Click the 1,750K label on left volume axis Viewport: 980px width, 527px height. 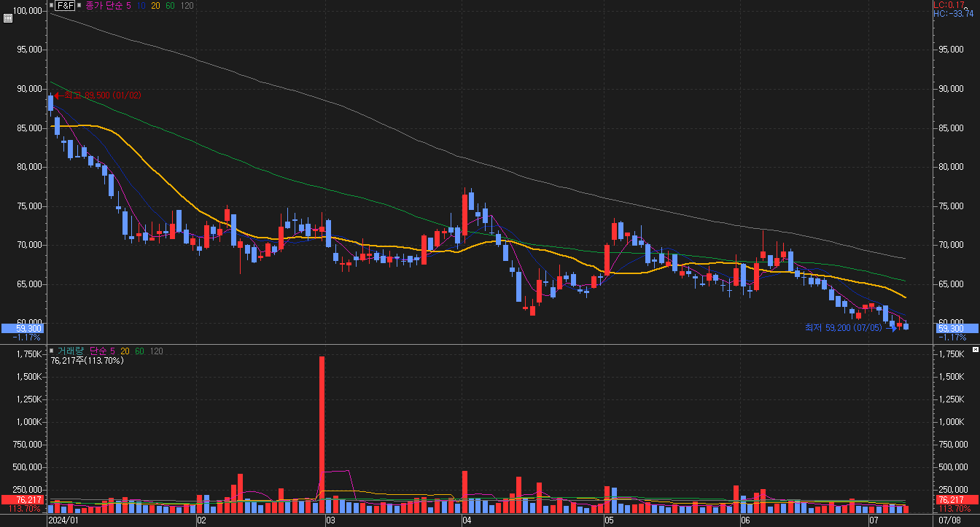coord(29,354)
